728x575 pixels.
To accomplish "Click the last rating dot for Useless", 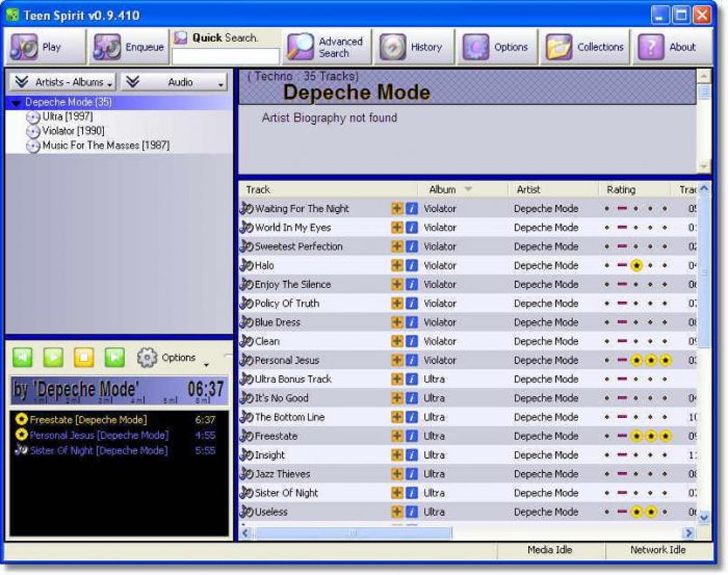I will point(665,512).
